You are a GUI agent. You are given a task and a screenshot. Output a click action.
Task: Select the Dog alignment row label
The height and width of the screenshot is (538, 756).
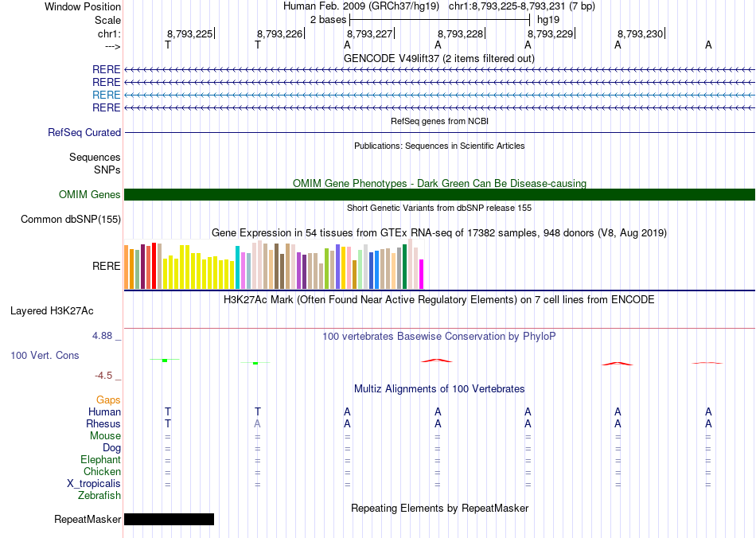111,448
